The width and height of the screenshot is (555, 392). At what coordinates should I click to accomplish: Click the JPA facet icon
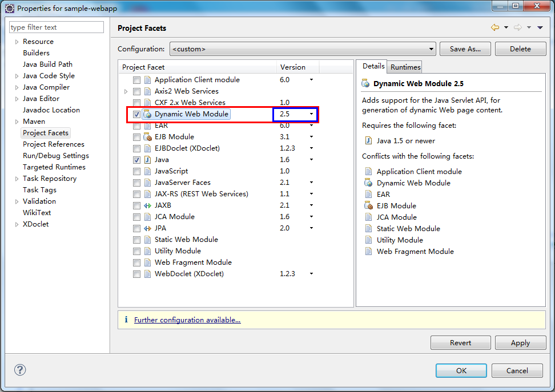tap(147, 228)
